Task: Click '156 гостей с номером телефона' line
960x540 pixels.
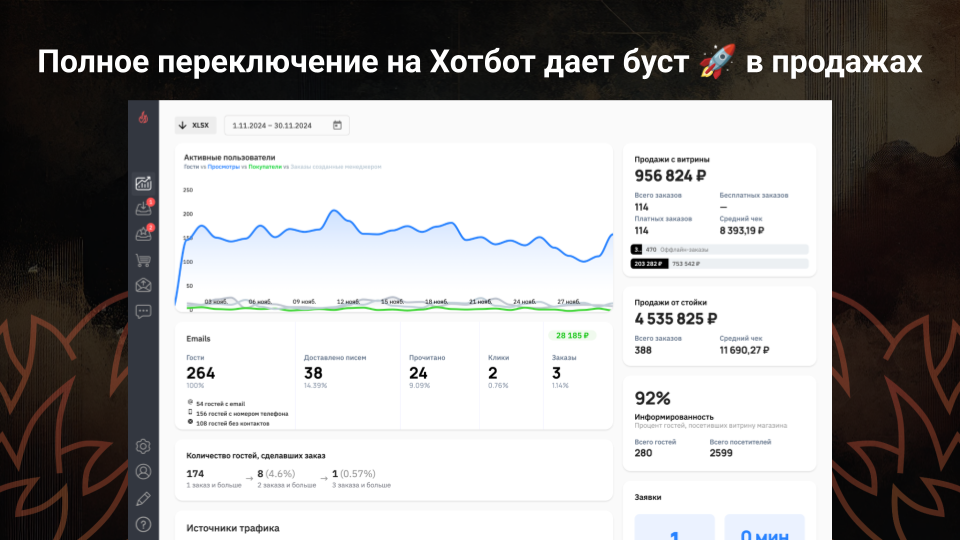Action: pos(238,414)
